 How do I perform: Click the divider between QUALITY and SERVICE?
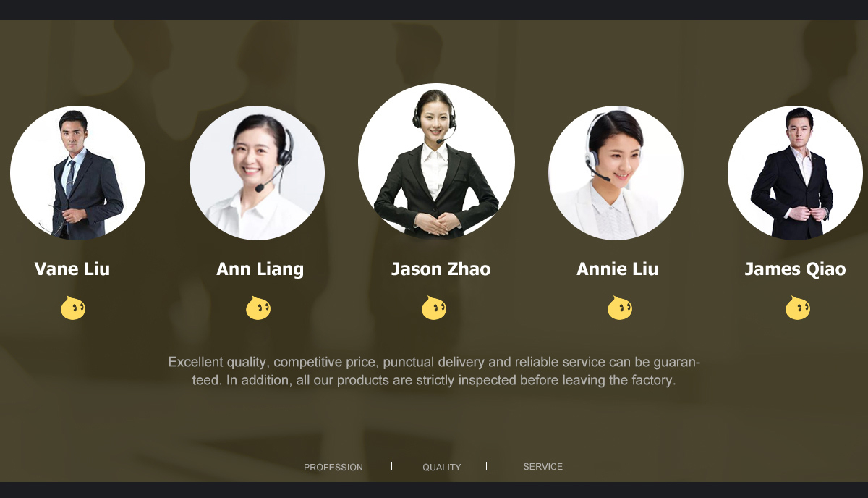486,466
